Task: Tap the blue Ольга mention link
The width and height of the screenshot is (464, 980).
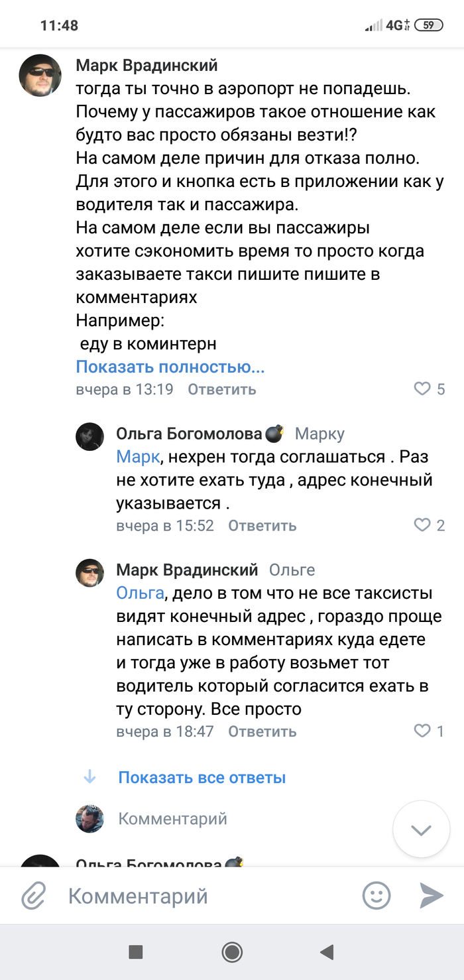Action: tap(139, 593)
